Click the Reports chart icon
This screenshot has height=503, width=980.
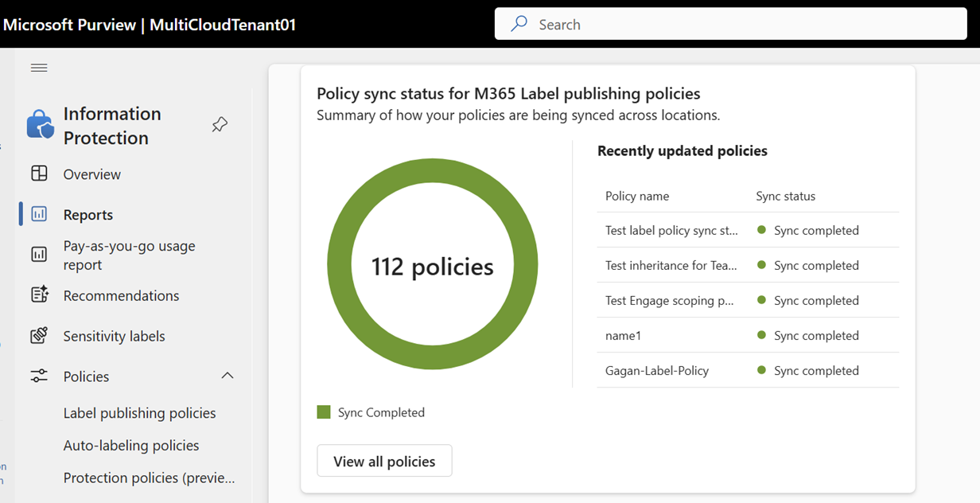[39, 214]
